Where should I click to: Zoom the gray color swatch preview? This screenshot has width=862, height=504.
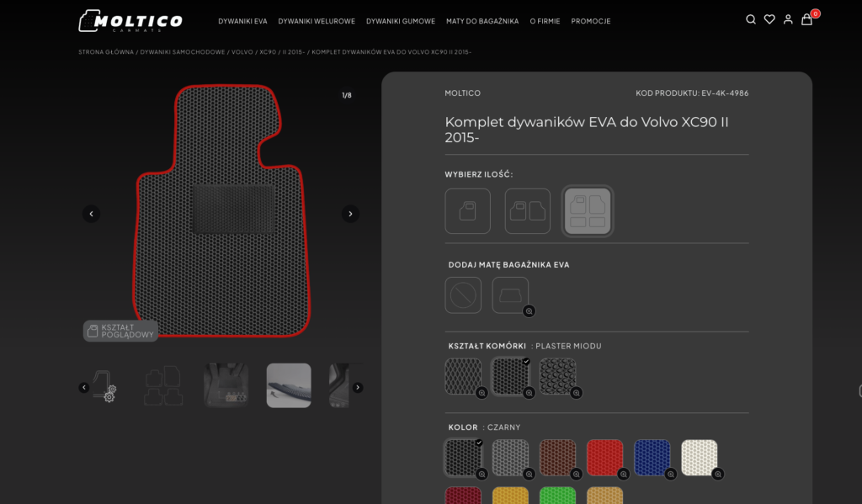click(529, 474)
